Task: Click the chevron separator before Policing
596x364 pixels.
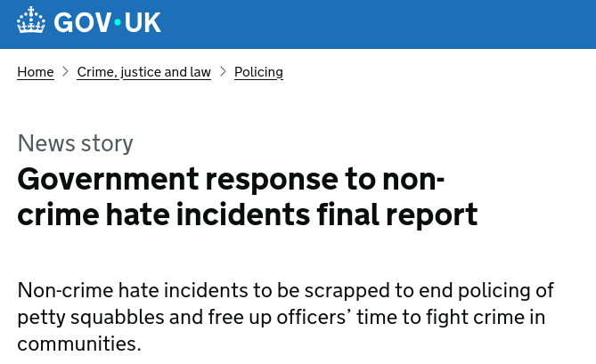Action: click(x=223, y=71)
